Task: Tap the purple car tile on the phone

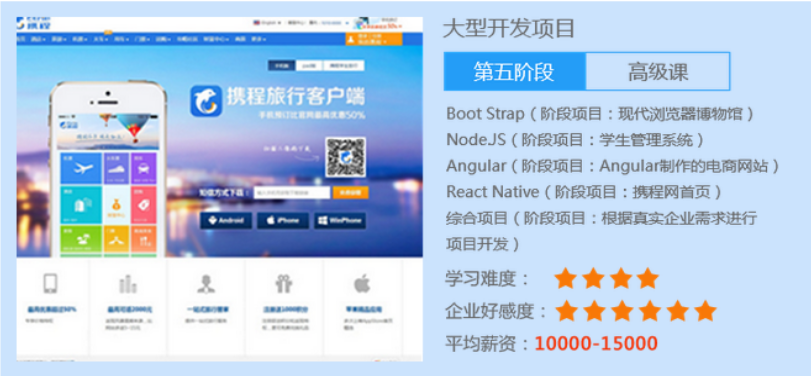Action: click(x=143, y=168)
